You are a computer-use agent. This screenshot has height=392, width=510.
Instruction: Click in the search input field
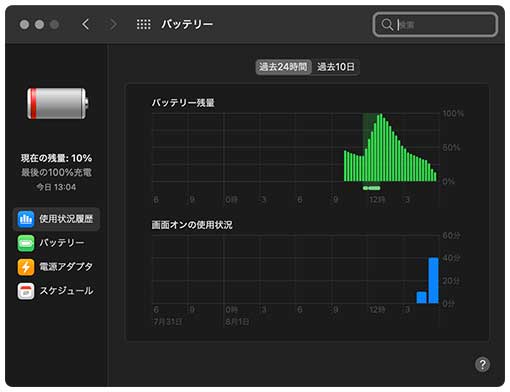click(435, 25)
